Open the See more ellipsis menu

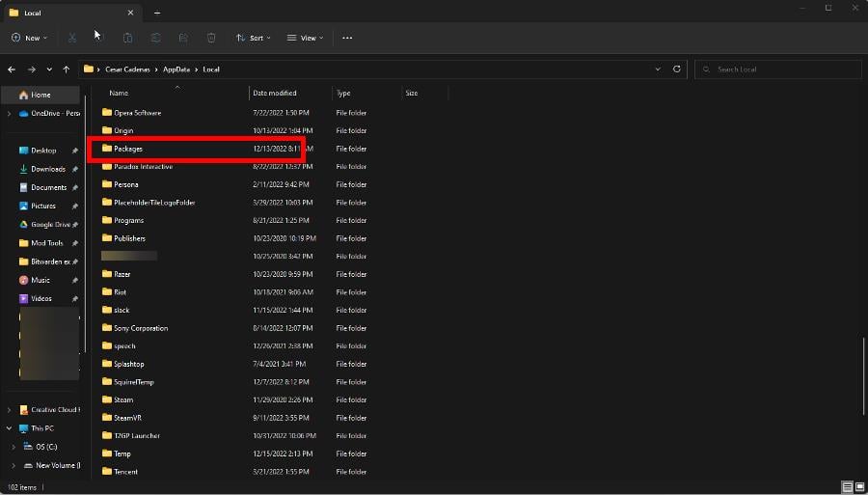347,39
